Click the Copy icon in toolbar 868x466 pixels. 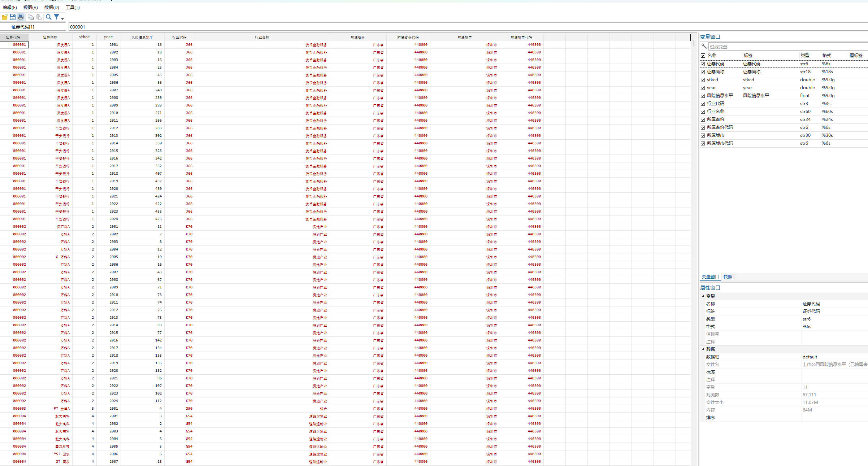click(x=31, y=17)
